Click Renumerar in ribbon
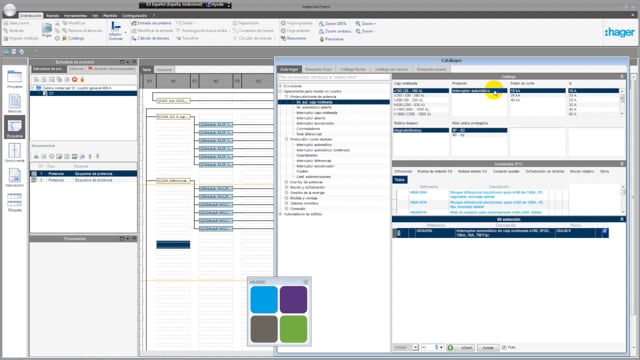The image size is (640, 360). (293, 38)
